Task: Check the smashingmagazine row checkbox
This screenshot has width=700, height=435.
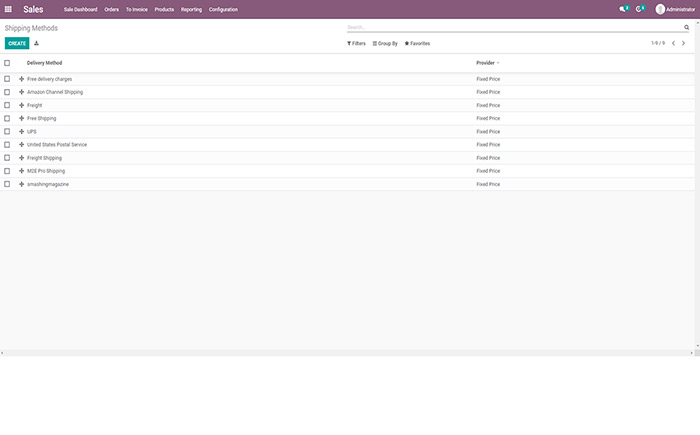Action: coord(7,184)
